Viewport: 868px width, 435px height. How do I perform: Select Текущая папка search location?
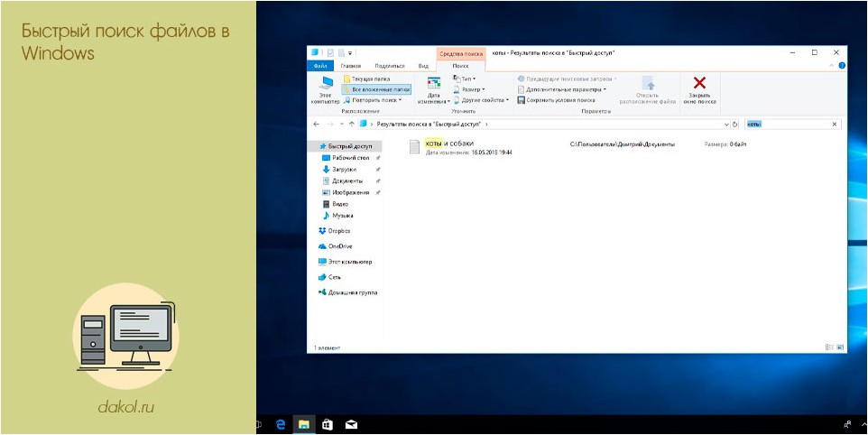click(x=366, y=79)
